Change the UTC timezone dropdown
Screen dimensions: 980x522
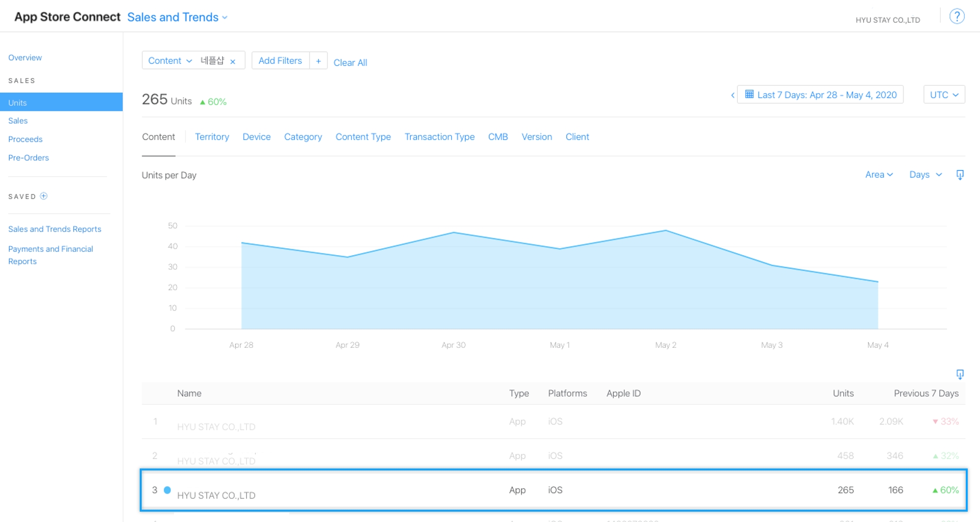(x=944, y=95)
